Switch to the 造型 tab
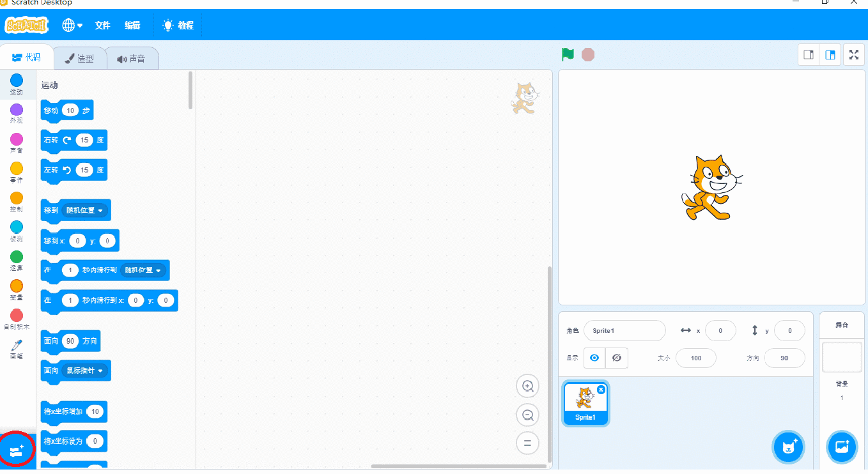This screenshot has width=868, height=474. tap(79, 59)
